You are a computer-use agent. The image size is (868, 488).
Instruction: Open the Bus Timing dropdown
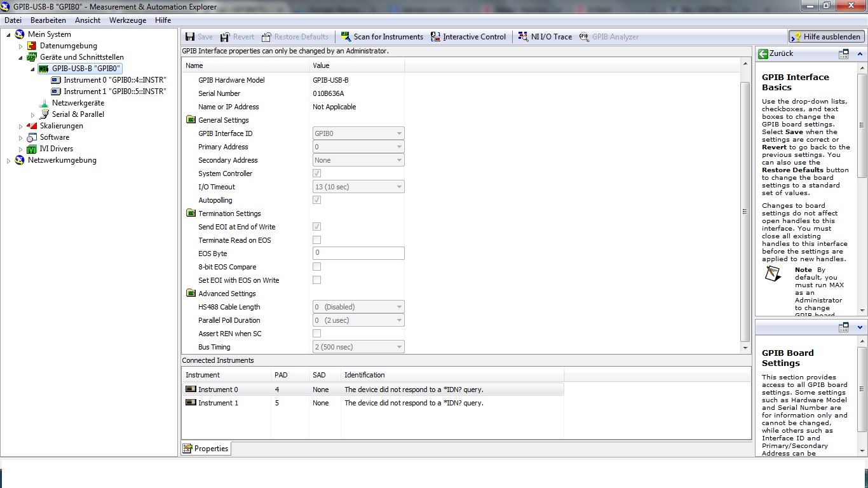click(358, 347)
